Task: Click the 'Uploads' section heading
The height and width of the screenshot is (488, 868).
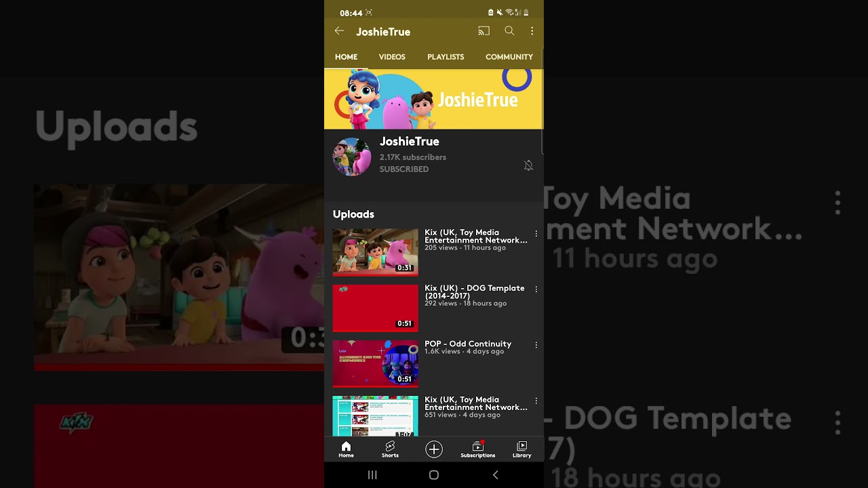Action: tap(353, 214)
